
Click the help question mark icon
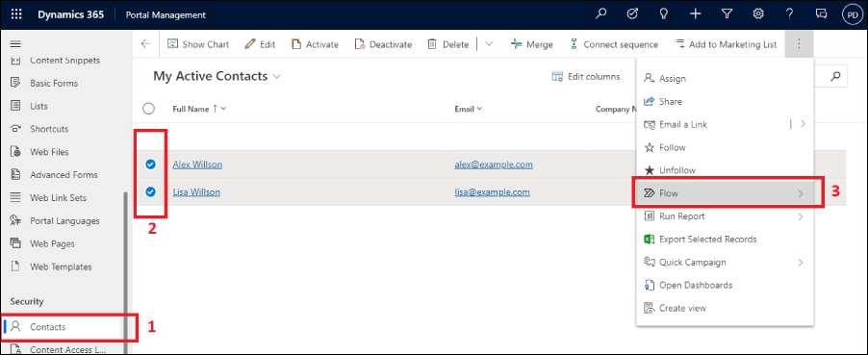click(x=790, y=15)
